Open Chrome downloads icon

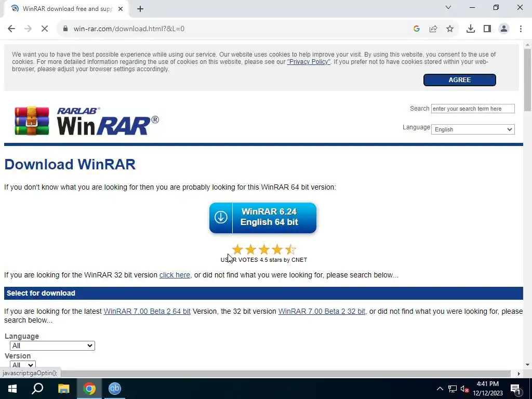(x=471, y=29)
